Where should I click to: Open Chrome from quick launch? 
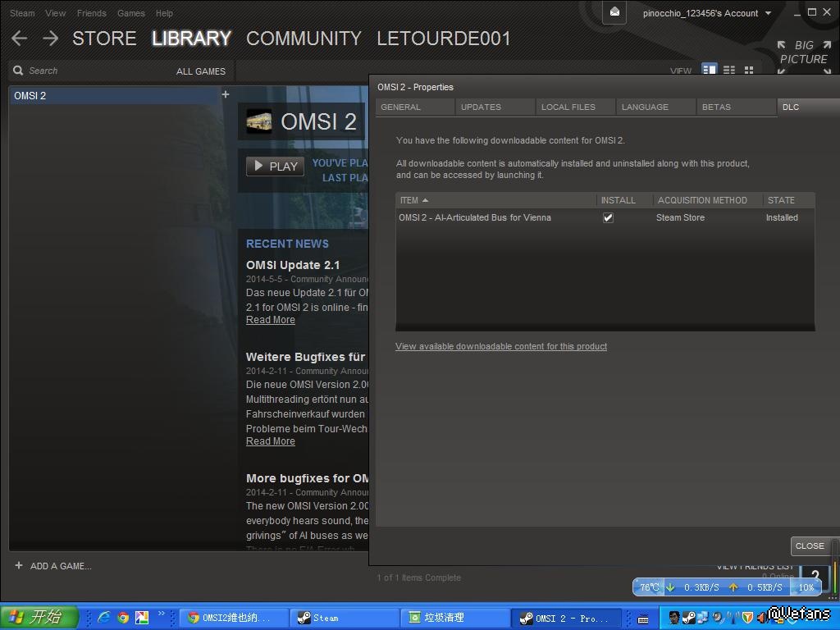(123, 617)
